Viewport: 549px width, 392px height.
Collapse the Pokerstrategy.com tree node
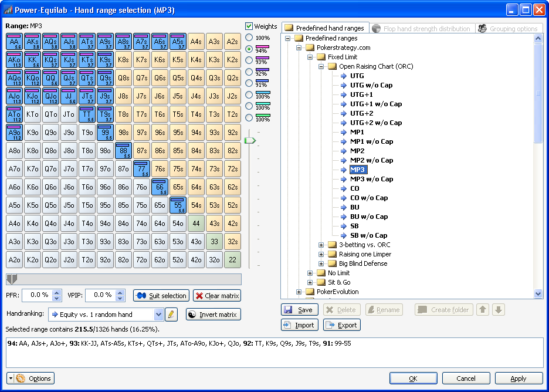[299, 48]
